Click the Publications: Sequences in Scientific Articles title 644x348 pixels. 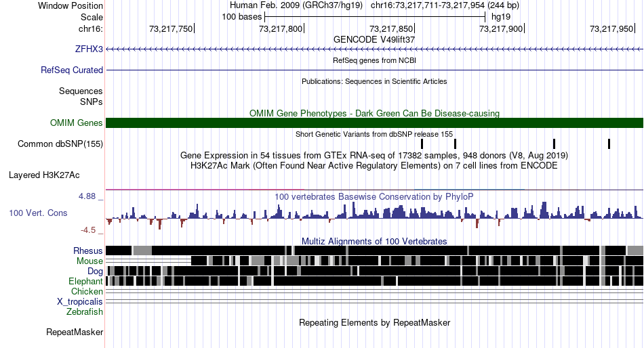pos(374,81)
